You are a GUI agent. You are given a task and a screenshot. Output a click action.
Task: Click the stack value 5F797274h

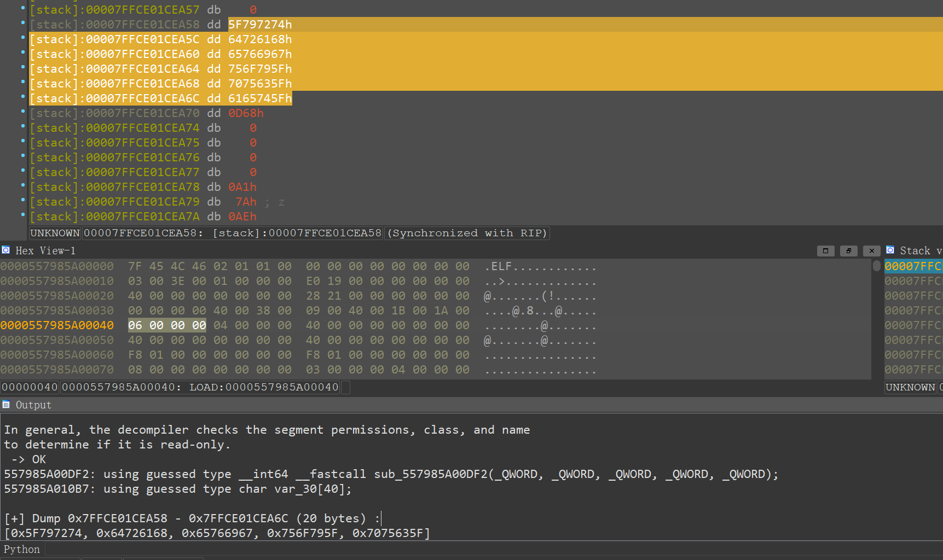pyautogui.click(x=260, y=25)
